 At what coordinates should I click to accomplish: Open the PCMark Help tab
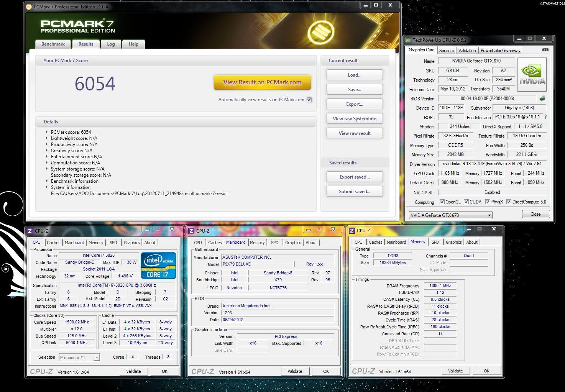click(133, 44)
